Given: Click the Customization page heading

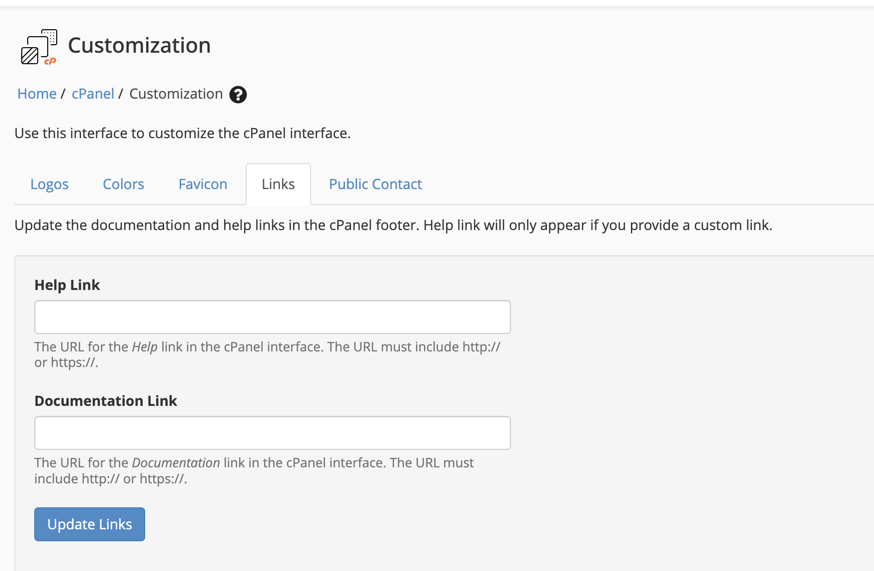Looking at the screenshot, I should (139, 45).
